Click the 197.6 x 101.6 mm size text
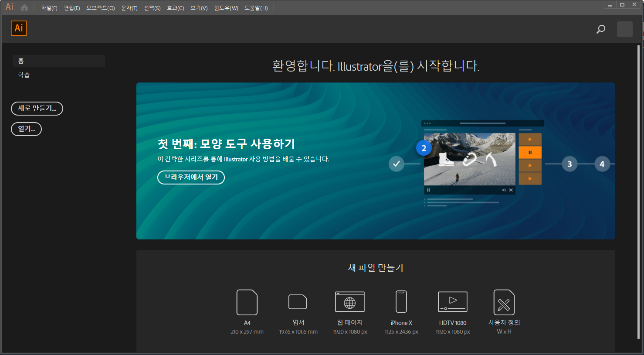644x355 pixels. 298,332
